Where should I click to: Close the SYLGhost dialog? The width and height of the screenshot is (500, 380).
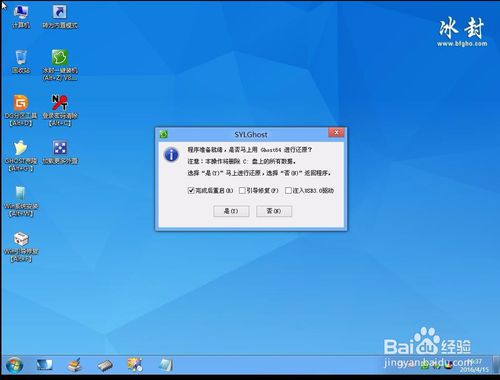pyautogui.click(x=336, y=132)
